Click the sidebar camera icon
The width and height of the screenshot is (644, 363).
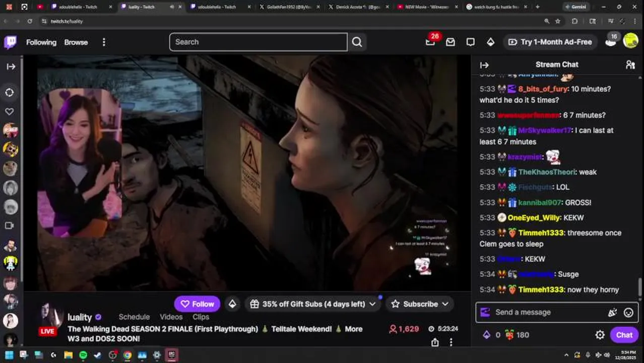click(x=9, y=226)
